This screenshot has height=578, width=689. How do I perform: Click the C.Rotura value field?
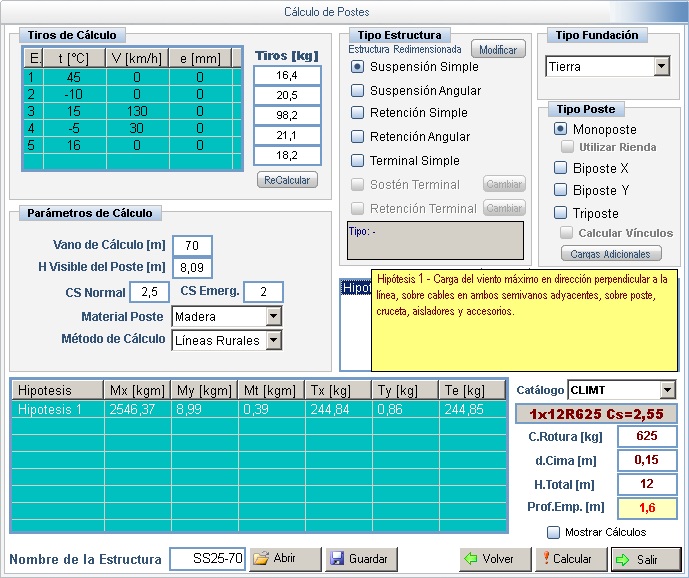click(647, 436)
